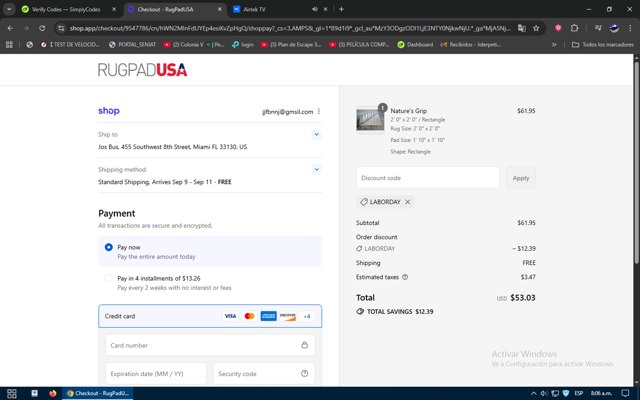
Task: Mute the Airtek TV tab audio icon
Action: click(x=314, y=9)
